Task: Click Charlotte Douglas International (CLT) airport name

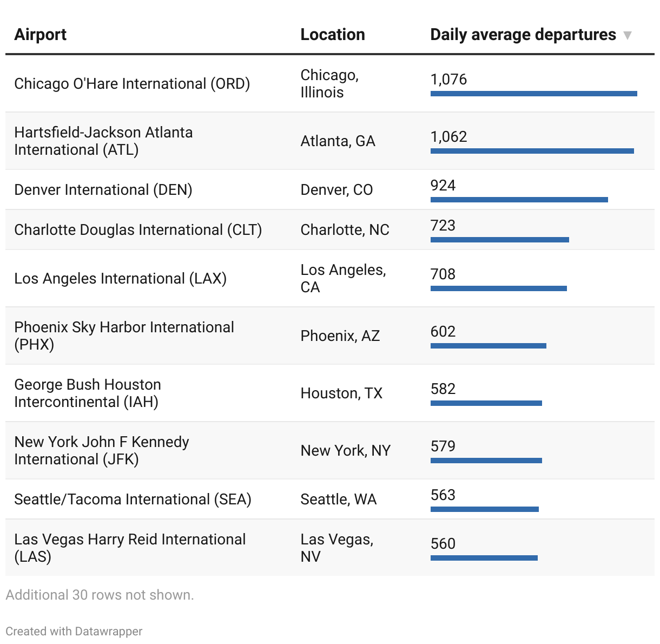Action: pyautogui.click(x=138, y=230)
